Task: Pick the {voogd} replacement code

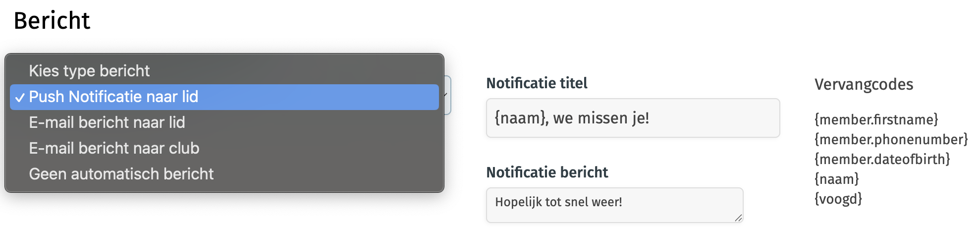Action: tap(838, 199)
